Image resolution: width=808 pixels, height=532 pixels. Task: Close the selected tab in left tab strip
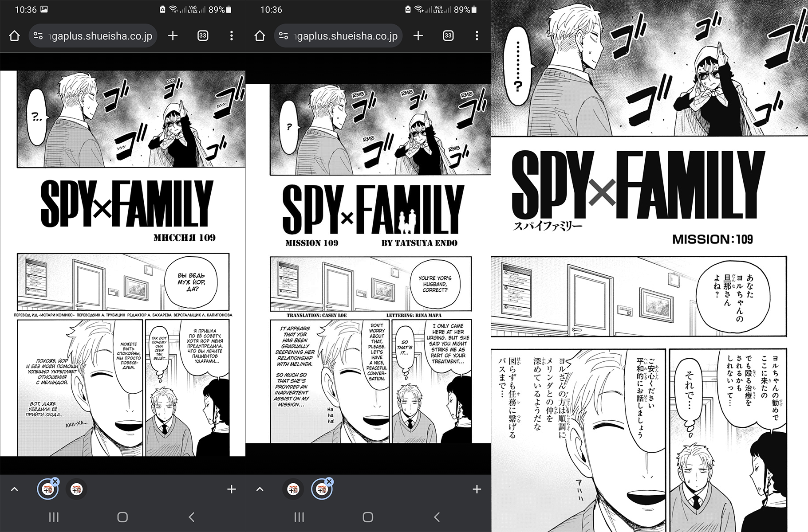coord(55,481)
